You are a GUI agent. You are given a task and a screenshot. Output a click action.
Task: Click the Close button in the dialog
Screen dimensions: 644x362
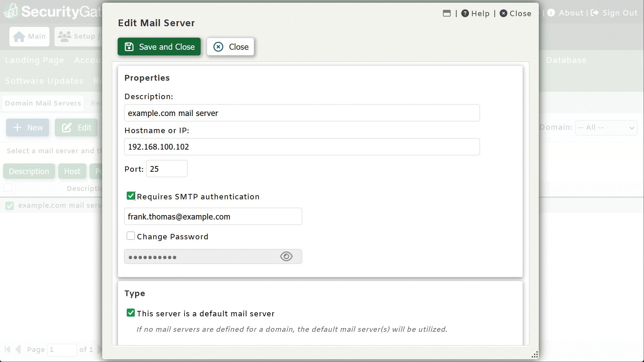[230, 47]
